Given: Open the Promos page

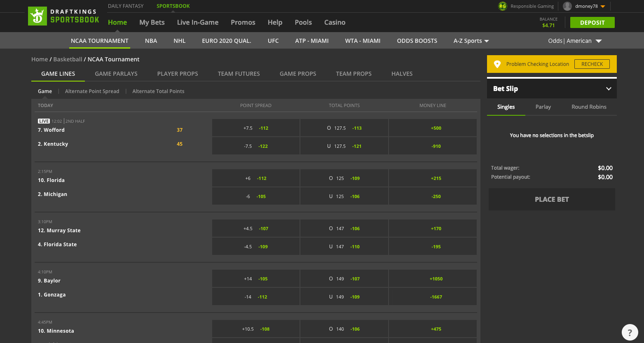Looking at the screenshot, I should tap(243, 22).
